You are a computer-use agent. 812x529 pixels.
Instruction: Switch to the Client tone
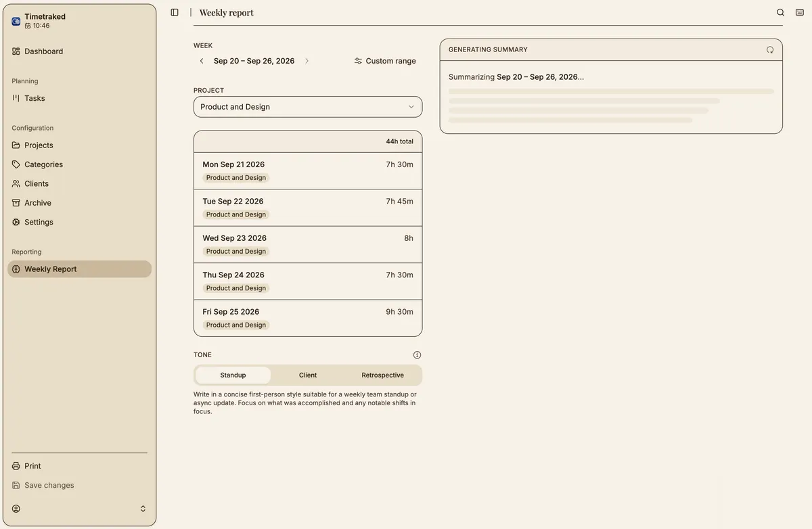(308, 375)
